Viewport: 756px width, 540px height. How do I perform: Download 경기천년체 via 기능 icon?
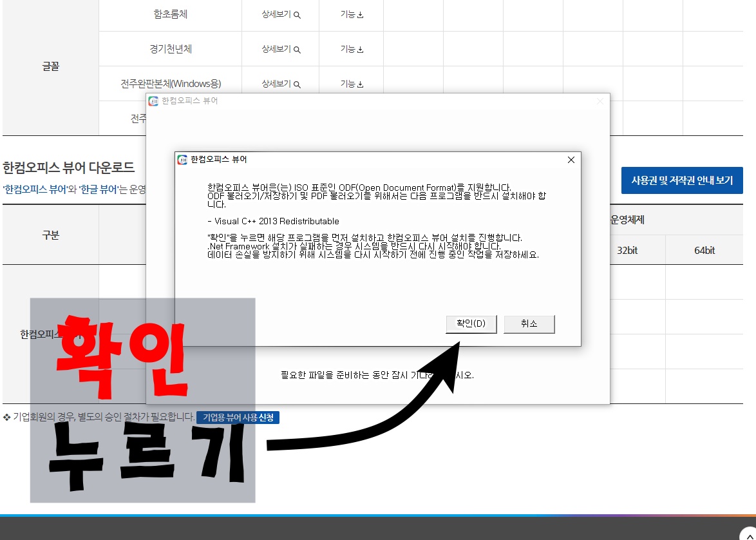coord(352,49)
